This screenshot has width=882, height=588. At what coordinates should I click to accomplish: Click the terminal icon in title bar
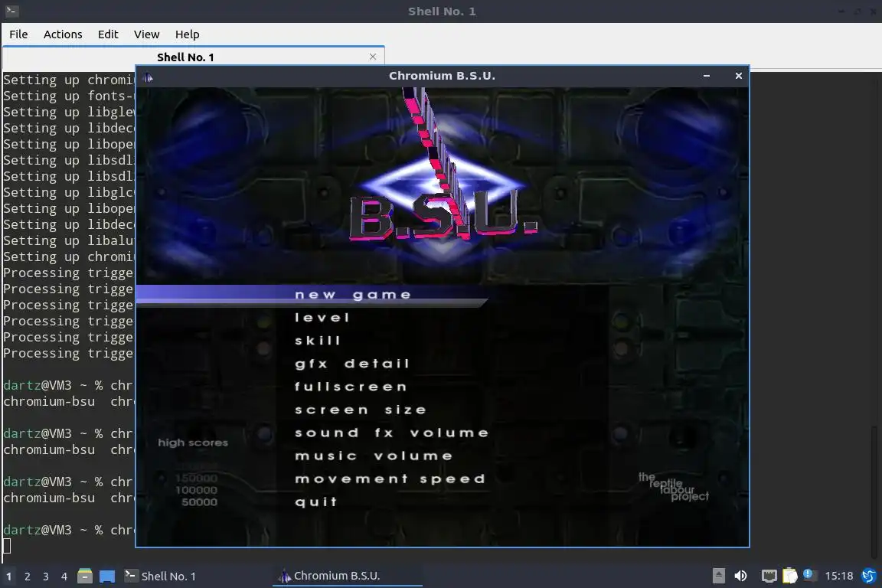click(11, 11)
